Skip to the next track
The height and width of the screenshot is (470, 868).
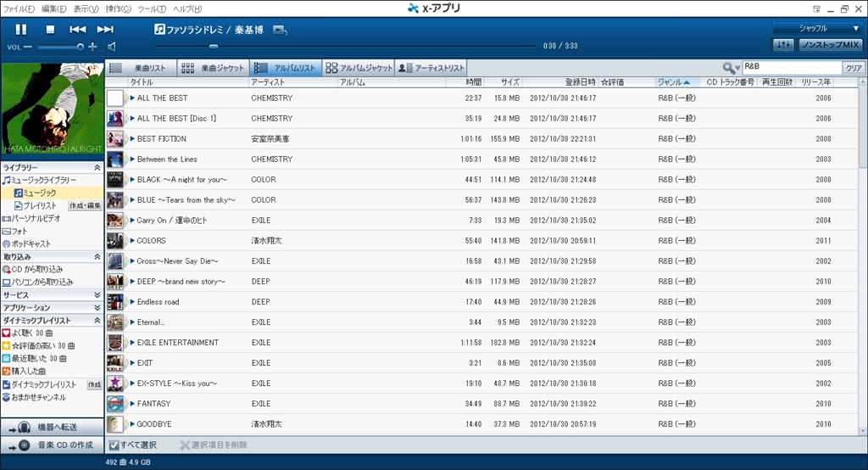click(x=105, y=30)
